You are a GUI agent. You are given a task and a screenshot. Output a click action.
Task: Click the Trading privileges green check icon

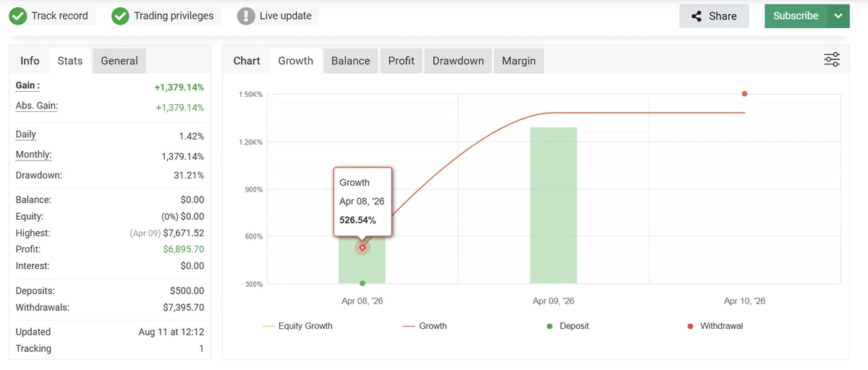[x=120, y=16]
